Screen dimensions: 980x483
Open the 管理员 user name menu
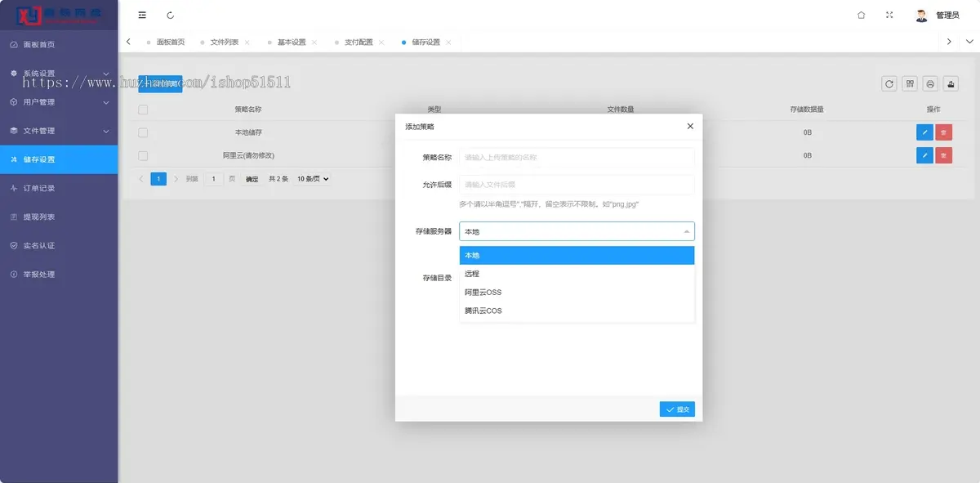tap(947, 15)
